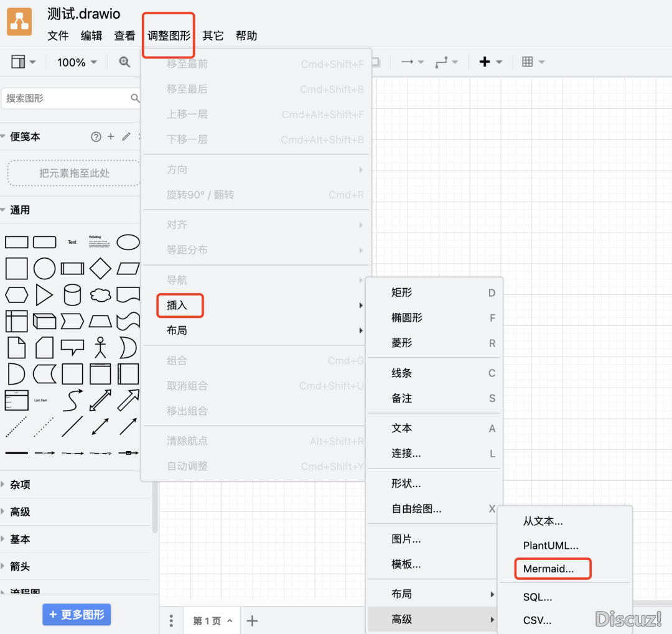Viewport: 672px width, 634px height.
Task: Open the 100% zoom level dropdown
Action: click(x=77, y=62)
